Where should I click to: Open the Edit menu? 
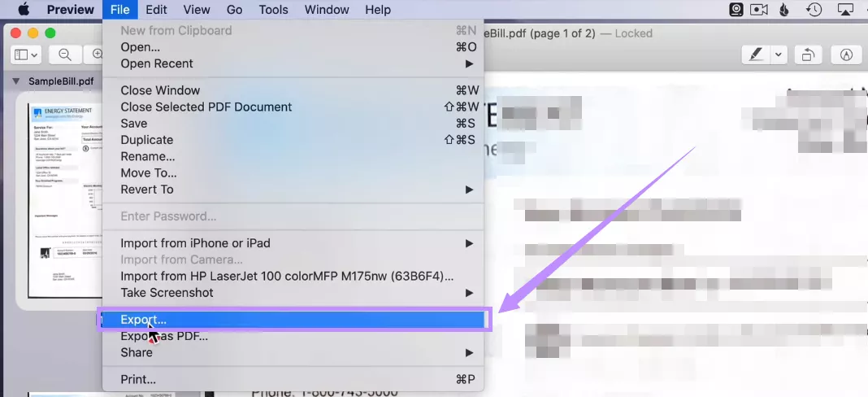pos(157,10)
